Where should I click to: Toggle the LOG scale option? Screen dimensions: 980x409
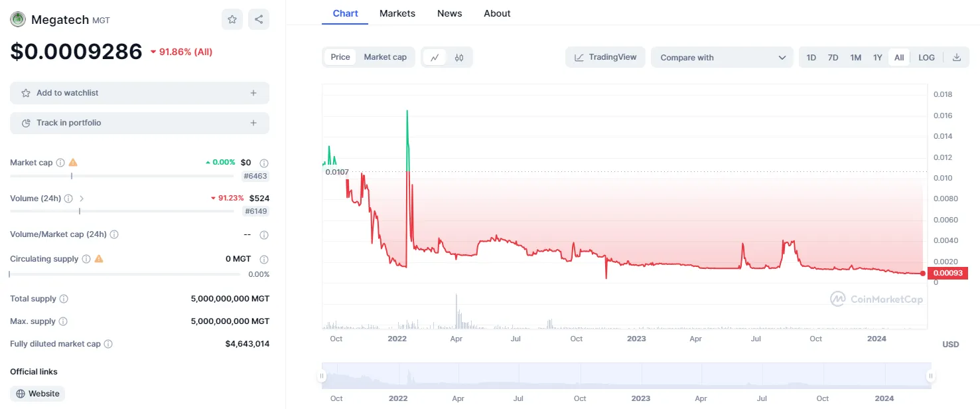(x=927, y=58)
